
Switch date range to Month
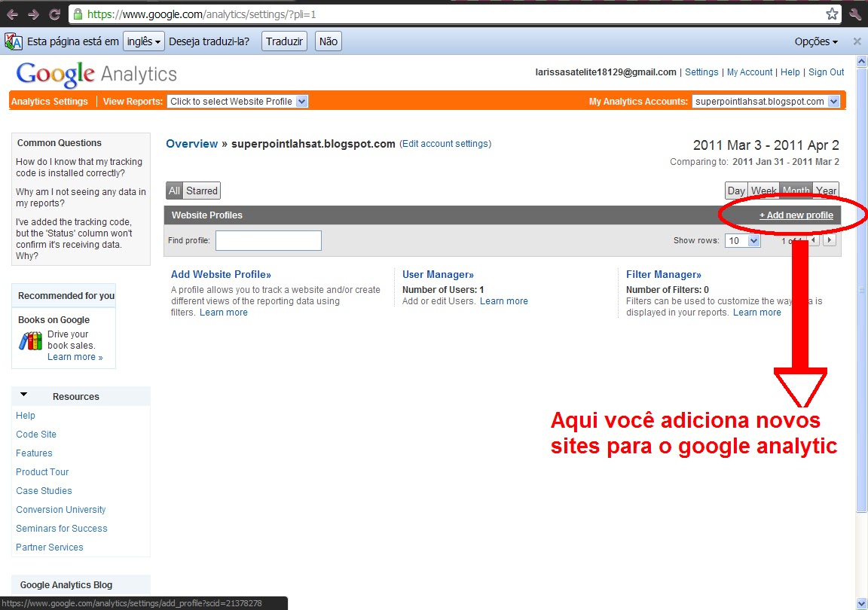(x=796, y=191)
